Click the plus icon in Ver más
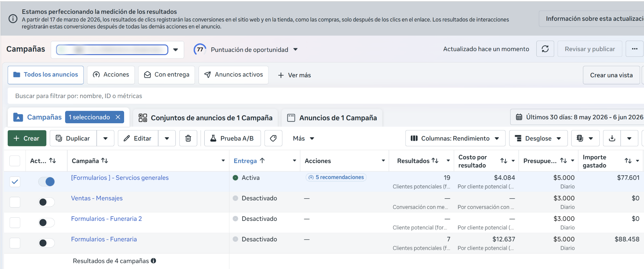The height and width of the screenshot is (269, 644). (281, 75)
